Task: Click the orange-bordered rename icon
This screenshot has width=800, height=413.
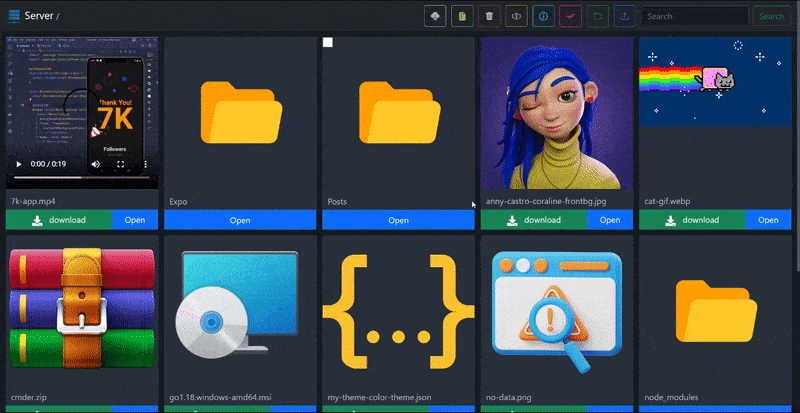Action: click(x=516, y=16)
